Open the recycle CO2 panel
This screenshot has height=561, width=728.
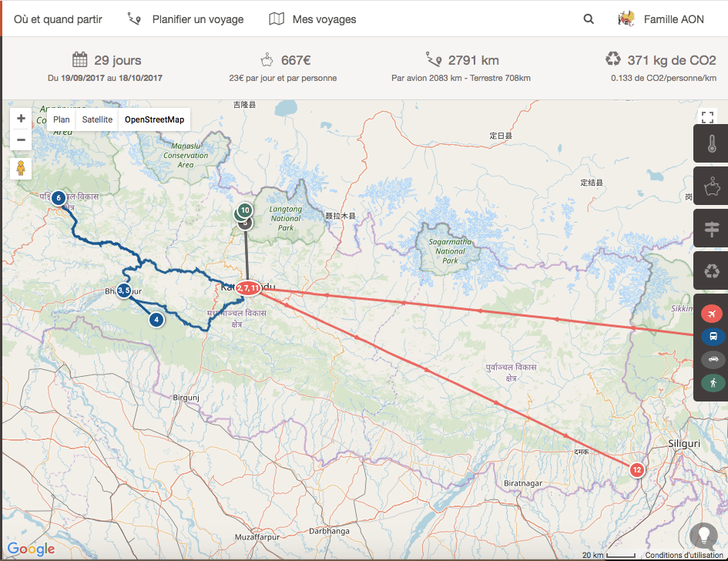point(712,270)
